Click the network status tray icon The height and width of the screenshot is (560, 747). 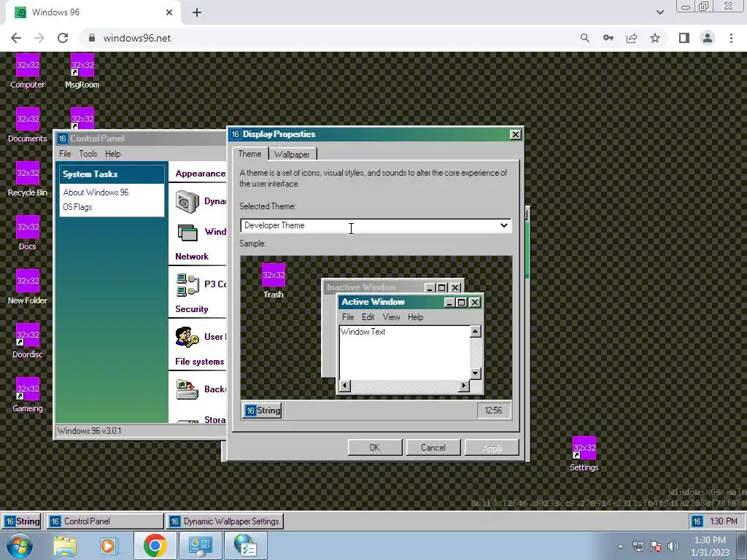click(x=638, y=546)
